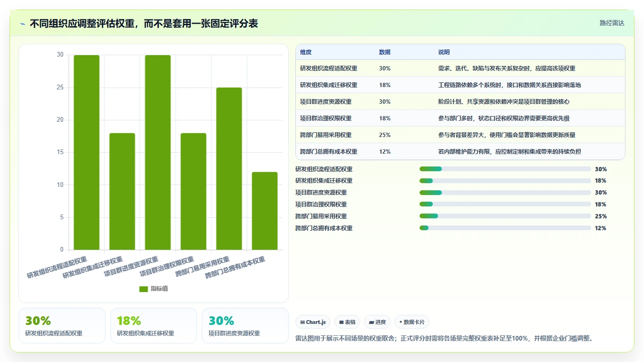Click the 跨部门易用采用权重 cell in the table
This screenshot has width=644, height=362.
click(326, 135)
